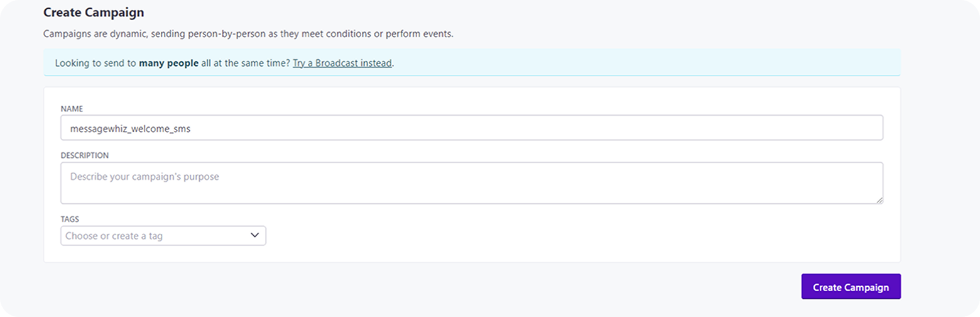Image resolution: width=980 pixels, height=317 pixels.
Task: Click the Campaigns are dynamic subtitle sentence
Action: (x=248, y=33)
